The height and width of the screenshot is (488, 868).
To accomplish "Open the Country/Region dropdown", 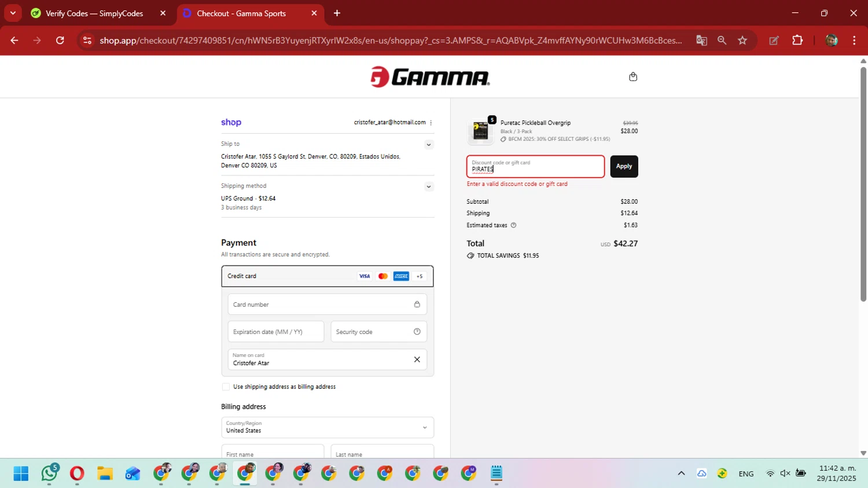I will click(x=328, y=427).
